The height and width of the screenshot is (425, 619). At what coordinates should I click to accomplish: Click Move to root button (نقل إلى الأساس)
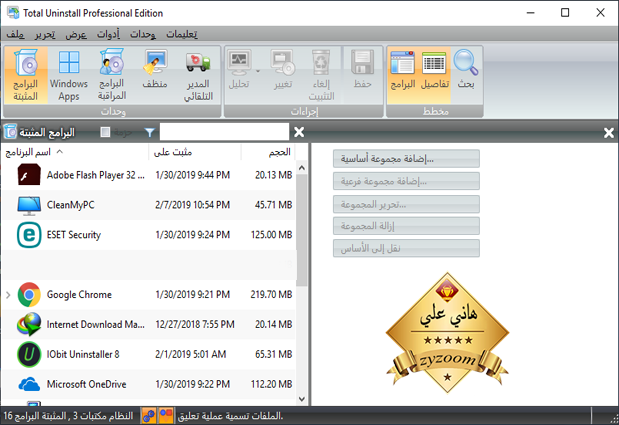pos(406,248)
